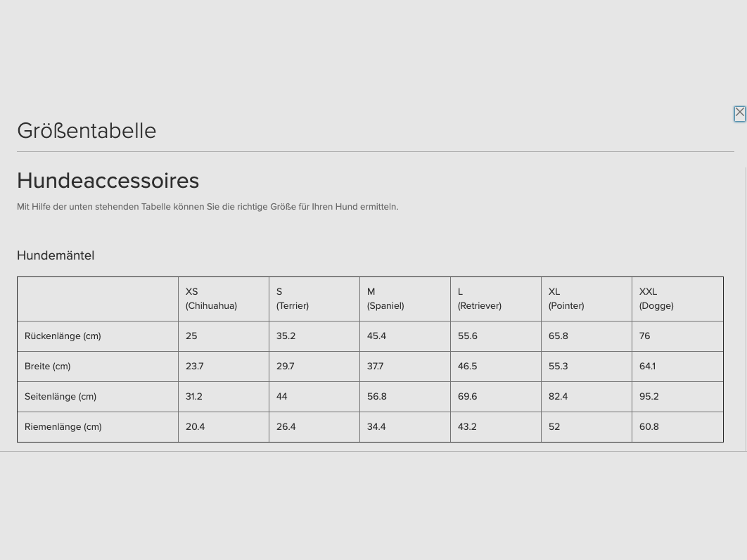Click the Rückenlänge (cm) row label

click(63, 336)
